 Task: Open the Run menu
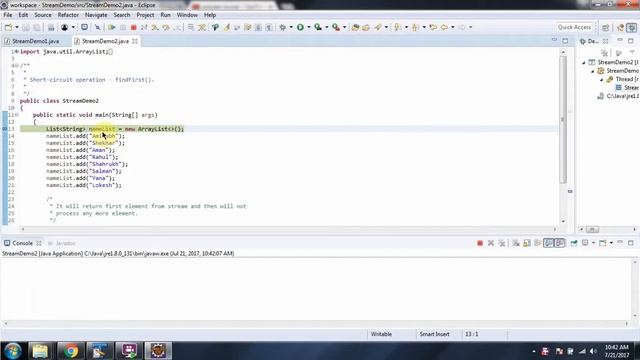tap(165, 15)
